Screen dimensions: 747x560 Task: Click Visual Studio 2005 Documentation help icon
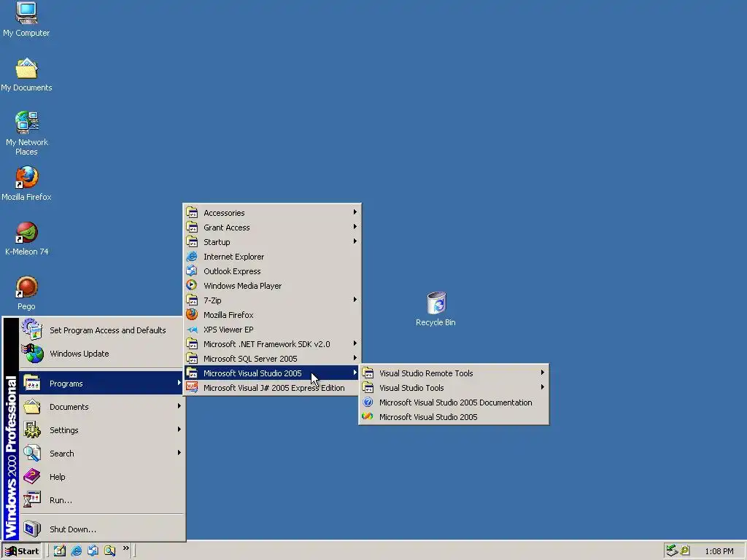368,402
